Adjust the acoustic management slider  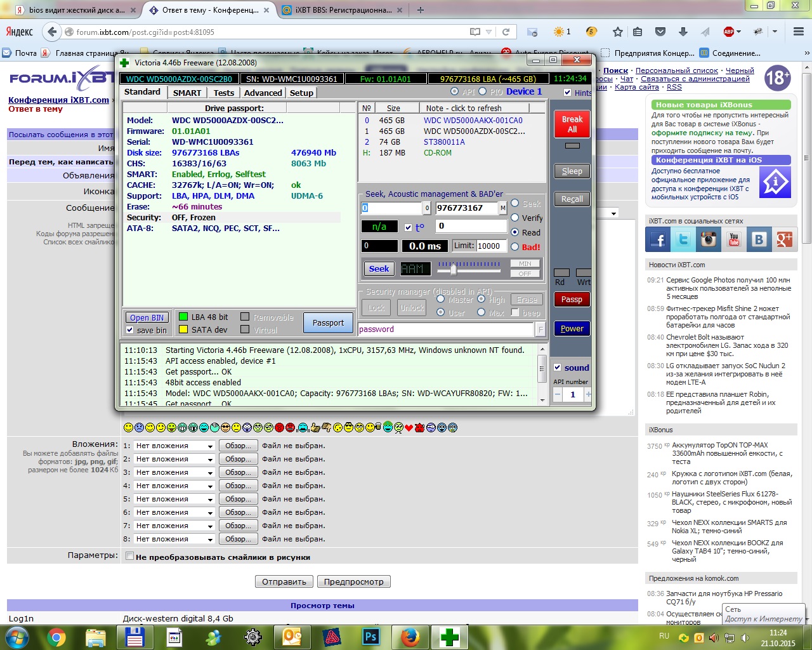pos(454,270)
